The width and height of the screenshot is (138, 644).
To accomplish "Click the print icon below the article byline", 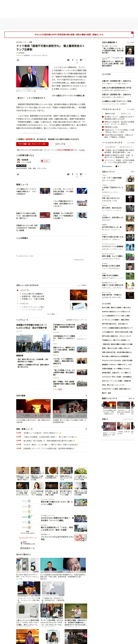I will pos(18,60).
